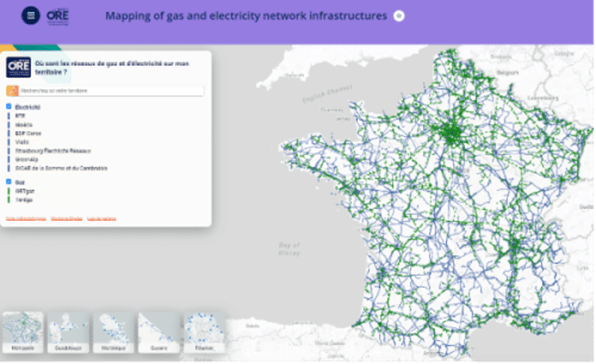Select EDF Corse operator entry

26,134
